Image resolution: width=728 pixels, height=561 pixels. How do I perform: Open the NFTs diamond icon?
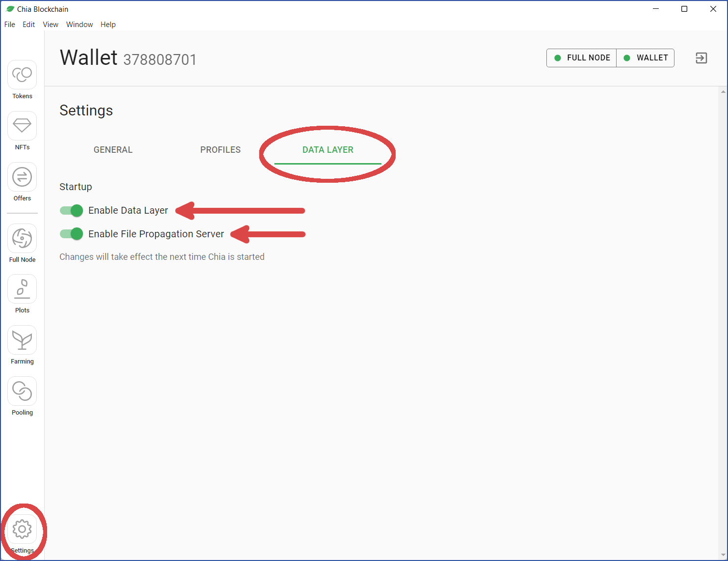coord(22,126)
